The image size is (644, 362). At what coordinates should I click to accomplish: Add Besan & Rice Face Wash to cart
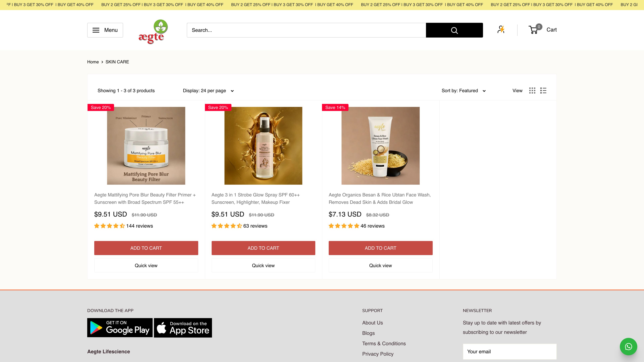tap(381, 248)
